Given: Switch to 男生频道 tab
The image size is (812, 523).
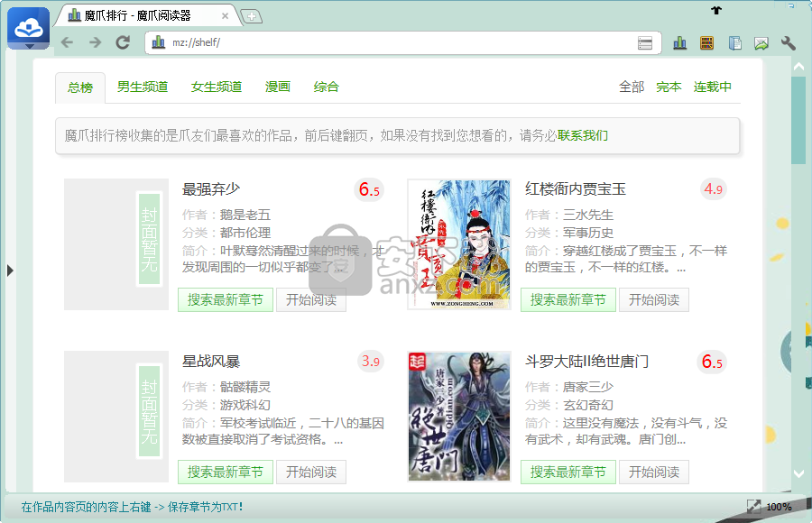Looking at the screenshot, I should [x=143, y=87].
